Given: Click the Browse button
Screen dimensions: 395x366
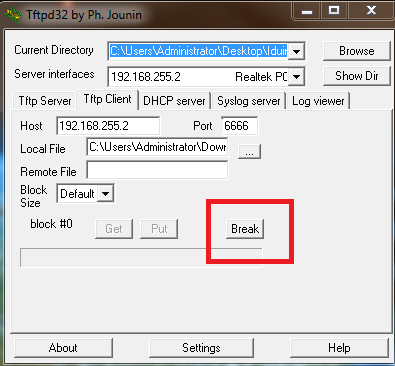Looking at the screenshot, I should tap(356, 51).
